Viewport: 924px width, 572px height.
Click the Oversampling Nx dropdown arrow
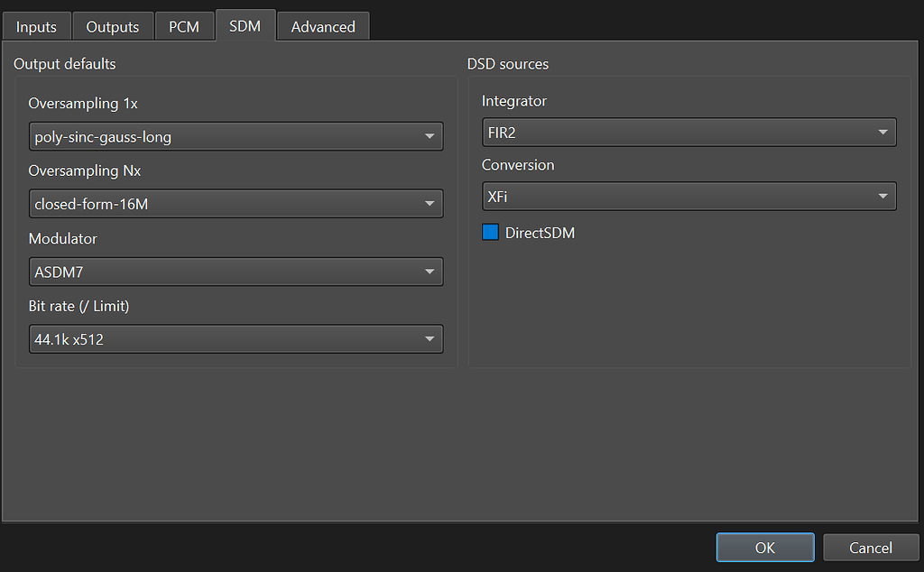pyautogui.click(x=431, y=204)
